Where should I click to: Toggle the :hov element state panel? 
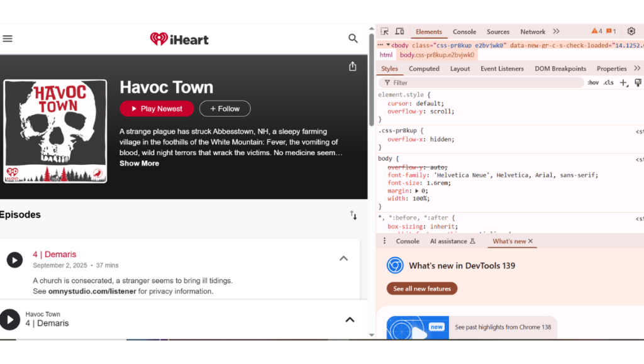(593, 82)
